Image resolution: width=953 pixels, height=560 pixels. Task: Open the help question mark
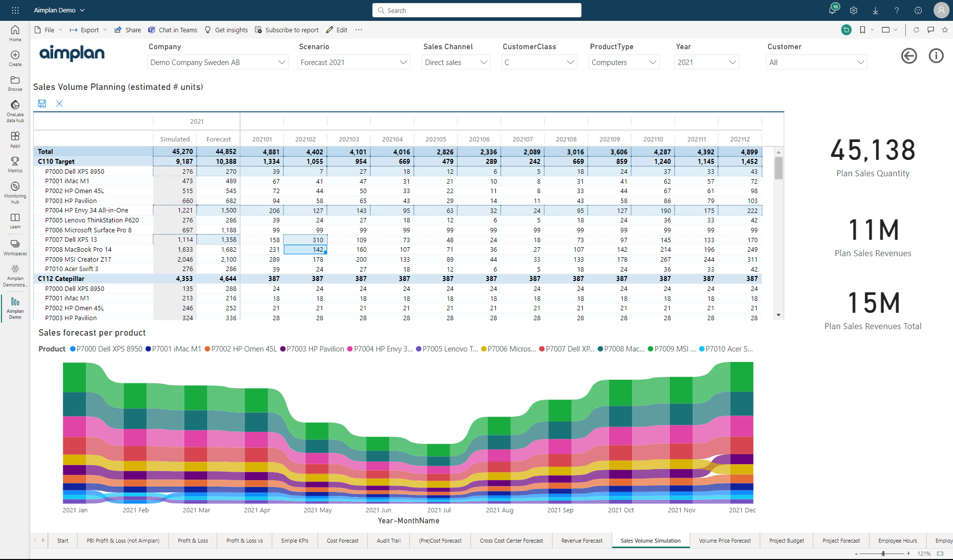897,10
